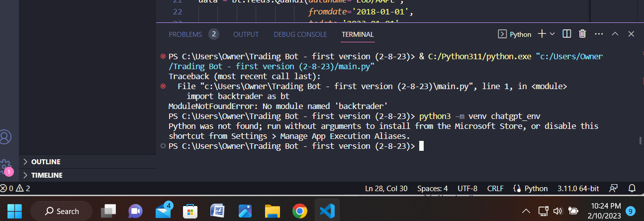Split the terminal panel
644x221 pixels.
pos(566,34)
